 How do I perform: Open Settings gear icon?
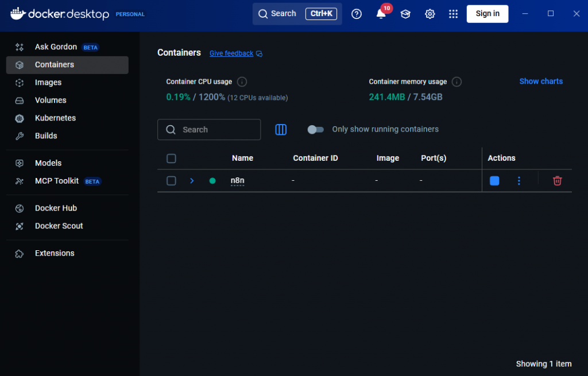coord(430,14)
